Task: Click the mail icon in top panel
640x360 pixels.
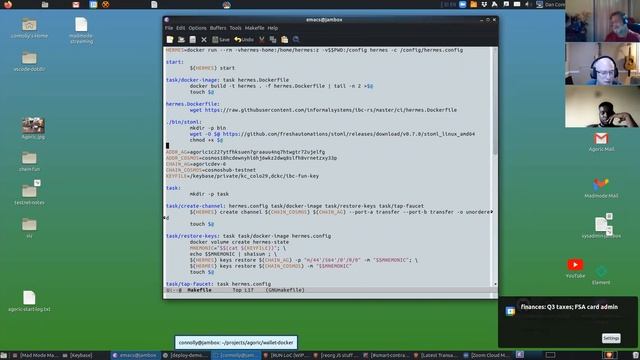Action: coord(76,4)
